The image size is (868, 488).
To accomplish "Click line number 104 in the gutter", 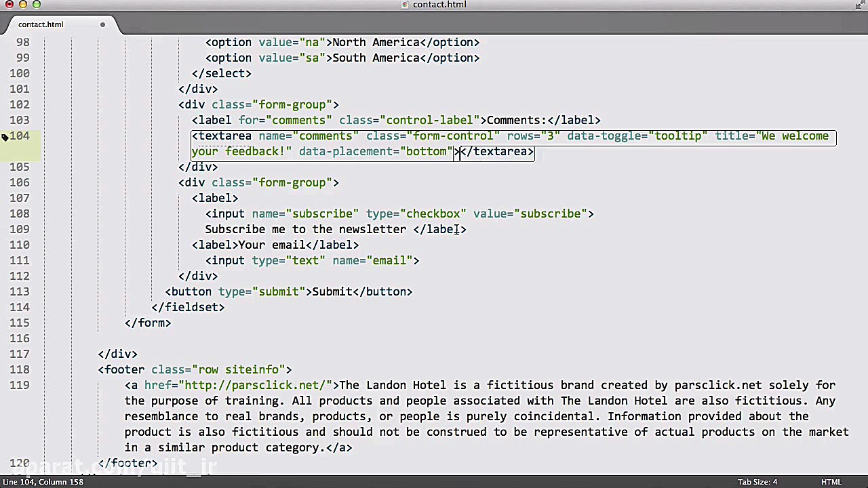I will pyautogui.click(x=20, y=136).
